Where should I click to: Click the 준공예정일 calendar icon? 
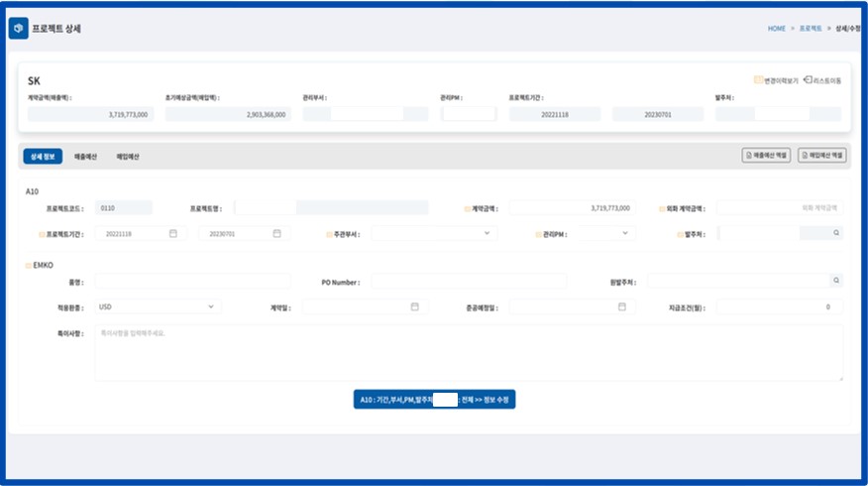(x=622, y=306)
